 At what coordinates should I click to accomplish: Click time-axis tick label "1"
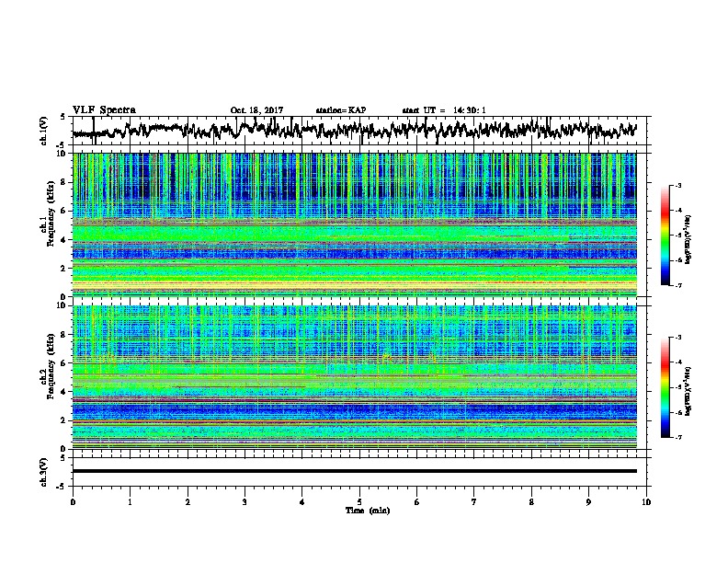tap(130, 502)
